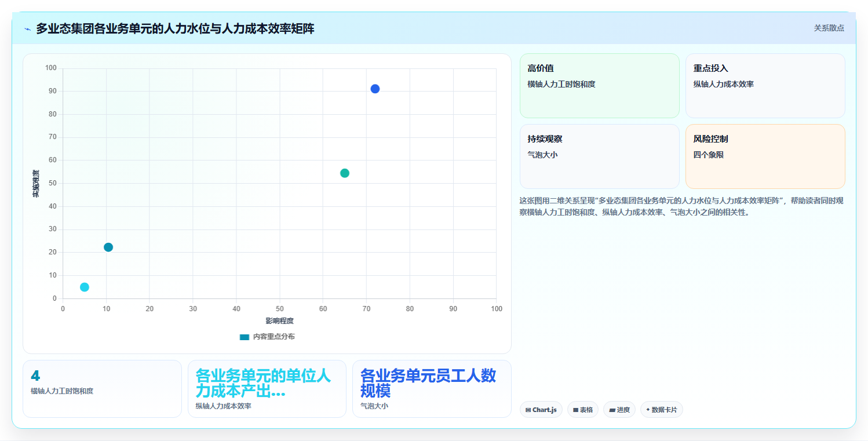Click the 纵轴人力成本效率 caption in the bottom stat card
This screenshot has height=441, width=868.
pos(224,406)
